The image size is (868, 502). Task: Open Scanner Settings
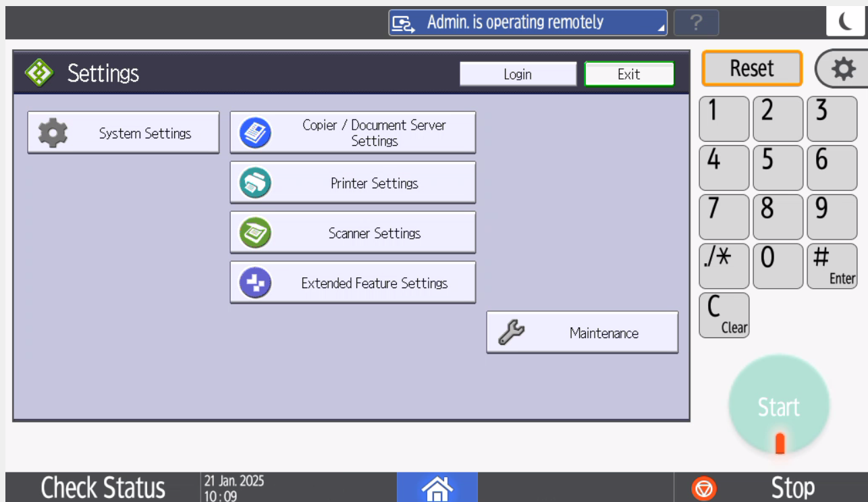click(352, 231)
